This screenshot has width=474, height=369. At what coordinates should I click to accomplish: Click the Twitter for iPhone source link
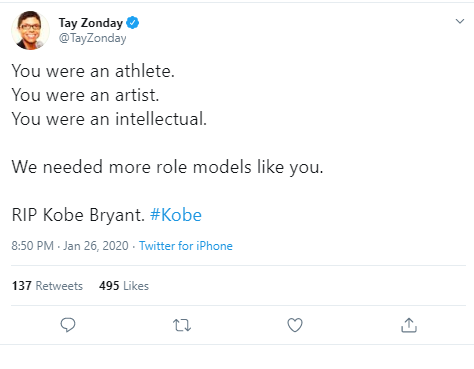pyautogui.click(x=186, y=246)
